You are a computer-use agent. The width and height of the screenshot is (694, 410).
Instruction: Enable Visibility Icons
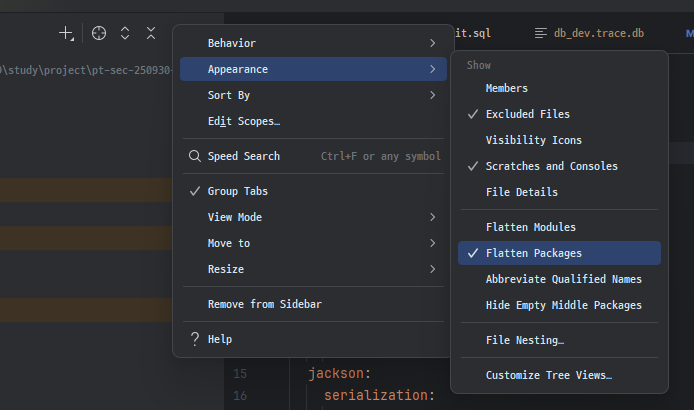(x=559, y=140)
